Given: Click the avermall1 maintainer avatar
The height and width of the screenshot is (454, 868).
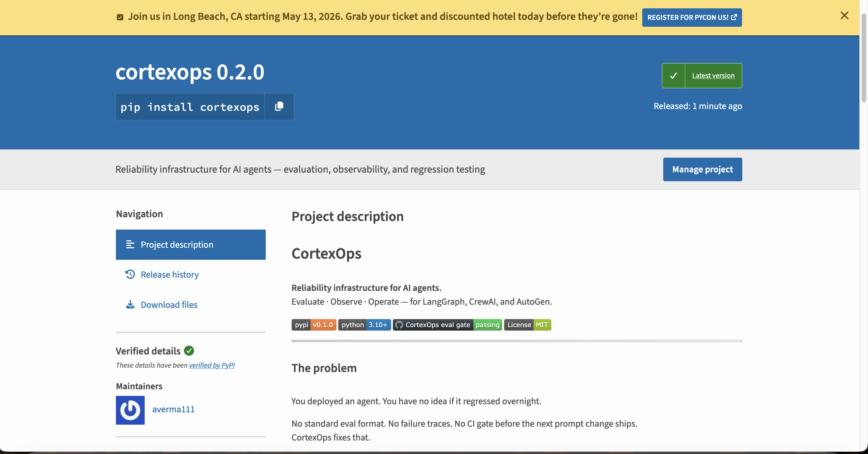Looking at the screenshot, I should coord(130,410).
